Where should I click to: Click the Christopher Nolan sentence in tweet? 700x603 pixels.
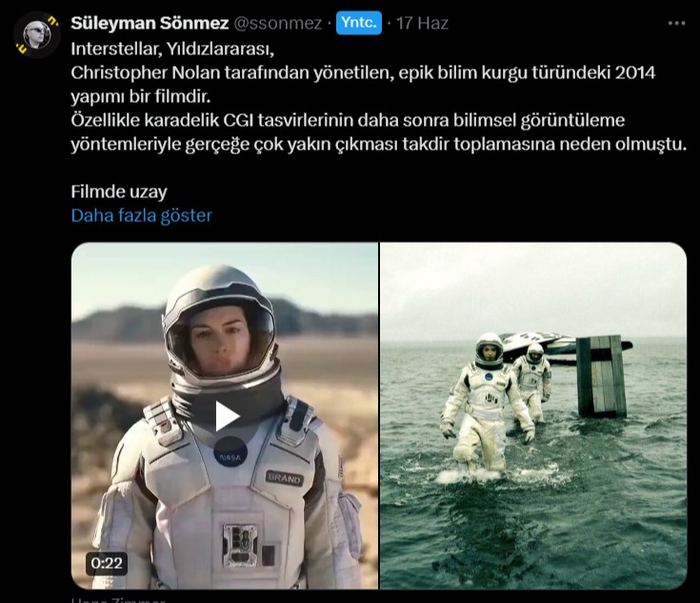[x=363, y=85]
